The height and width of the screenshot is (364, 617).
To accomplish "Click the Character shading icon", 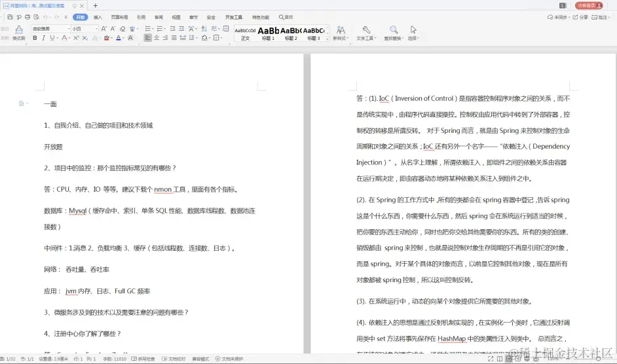I will click(x=130, y=38).
